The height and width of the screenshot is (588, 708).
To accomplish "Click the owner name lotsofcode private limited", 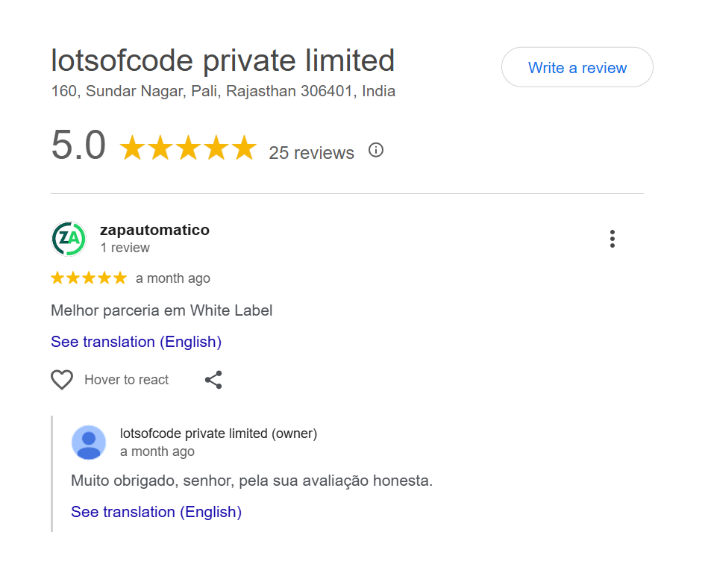I will 219,433.
